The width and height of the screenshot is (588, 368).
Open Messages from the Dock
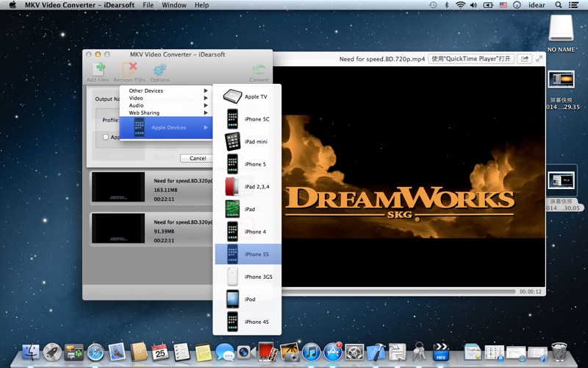click(225, 353)
